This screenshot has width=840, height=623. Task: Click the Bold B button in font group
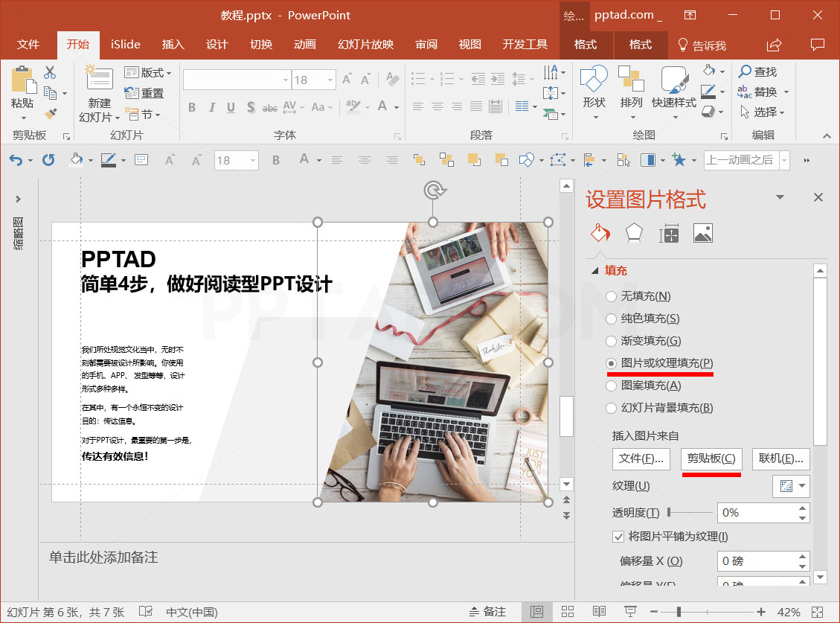192,107
